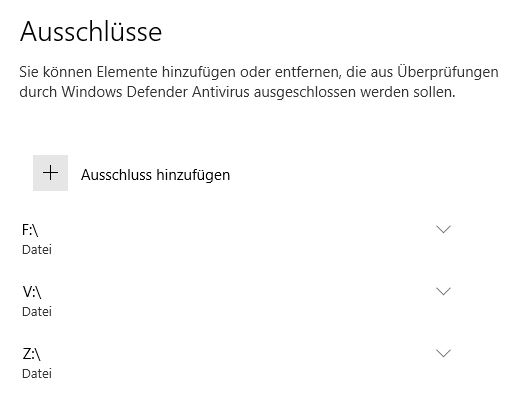Click 'werden sollen.' ending the description

point(408,92)
